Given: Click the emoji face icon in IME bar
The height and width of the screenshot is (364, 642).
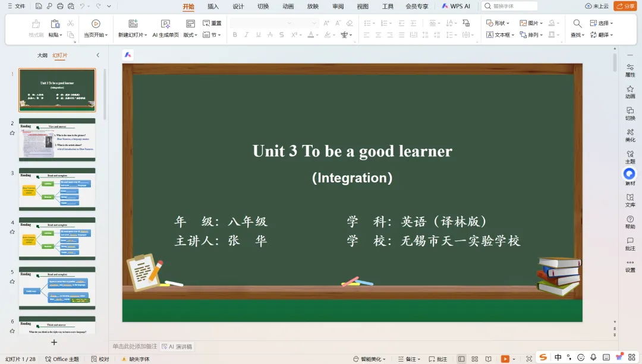Looking at the screenshot, I should tap(581, 357).
